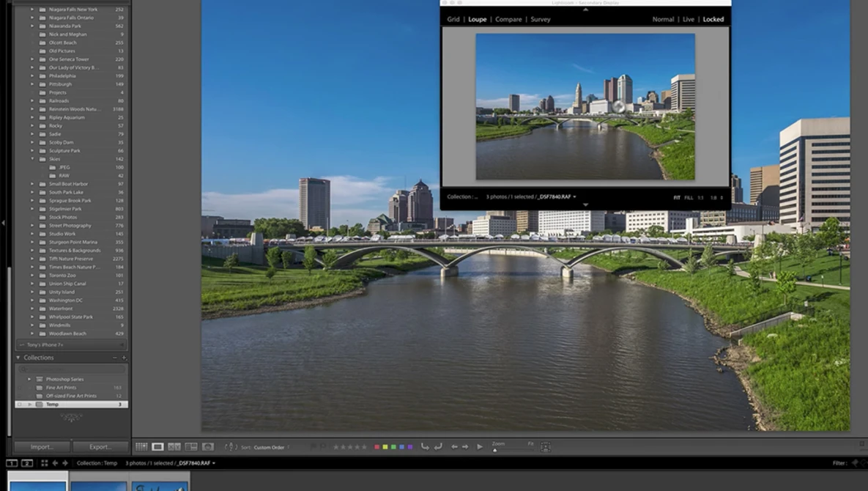Open People view face icon in toolbar
This screenshot has height=491, width=868.
tap(207, 447)
